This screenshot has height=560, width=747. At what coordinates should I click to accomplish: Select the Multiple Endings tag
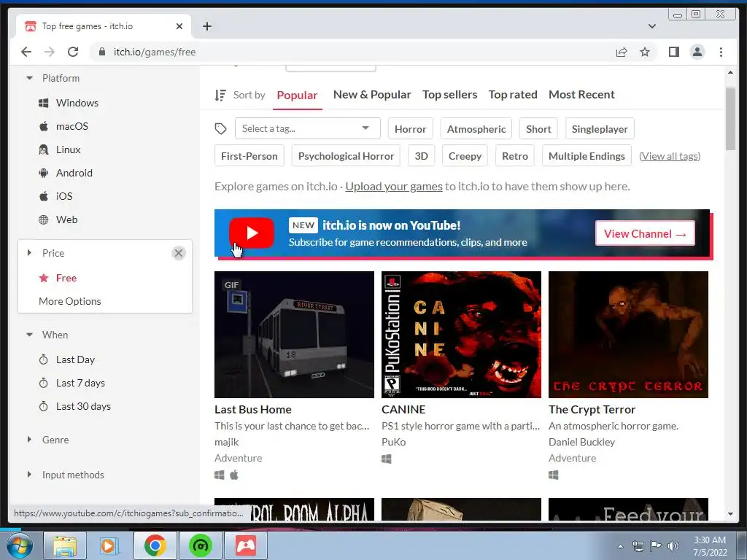tap(587, 156)
